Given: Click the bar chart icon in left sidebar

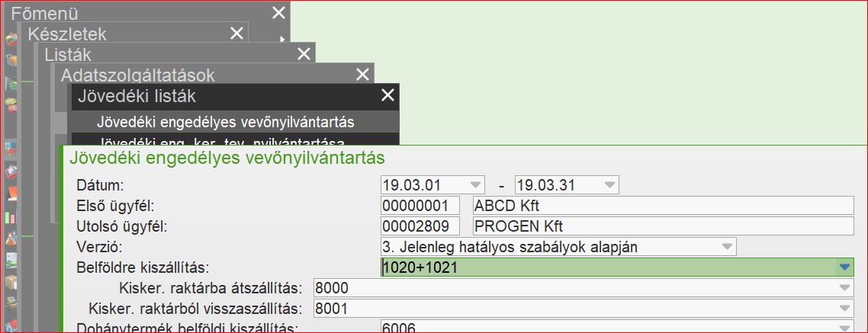Looking at the screenshot, I should pos(11,217).
